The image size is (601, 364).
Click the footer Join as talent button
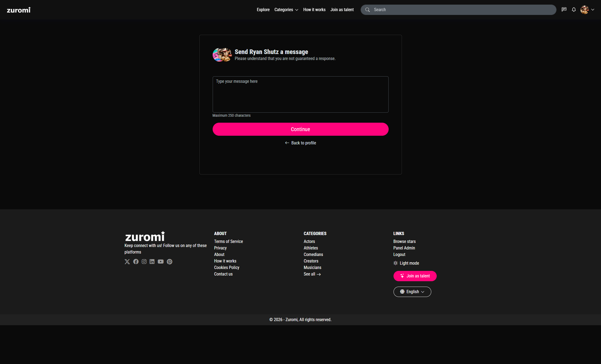click(415, 276)
